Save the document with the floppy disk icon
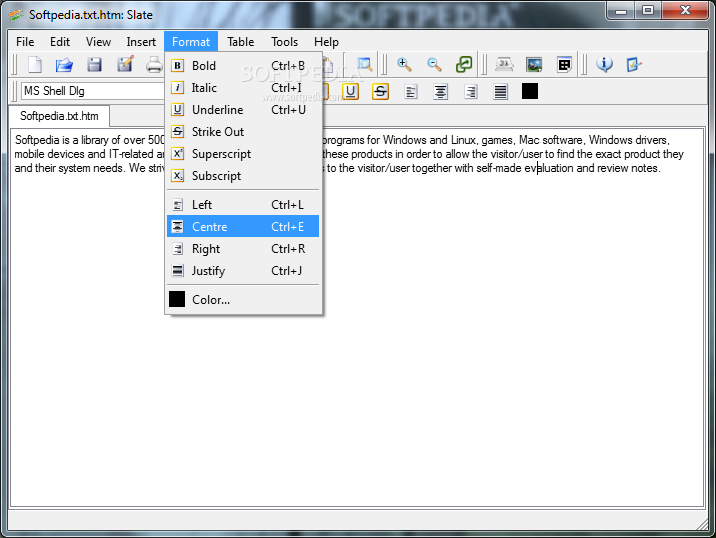This screenshot has height=538, width=716. click(95, 65)
